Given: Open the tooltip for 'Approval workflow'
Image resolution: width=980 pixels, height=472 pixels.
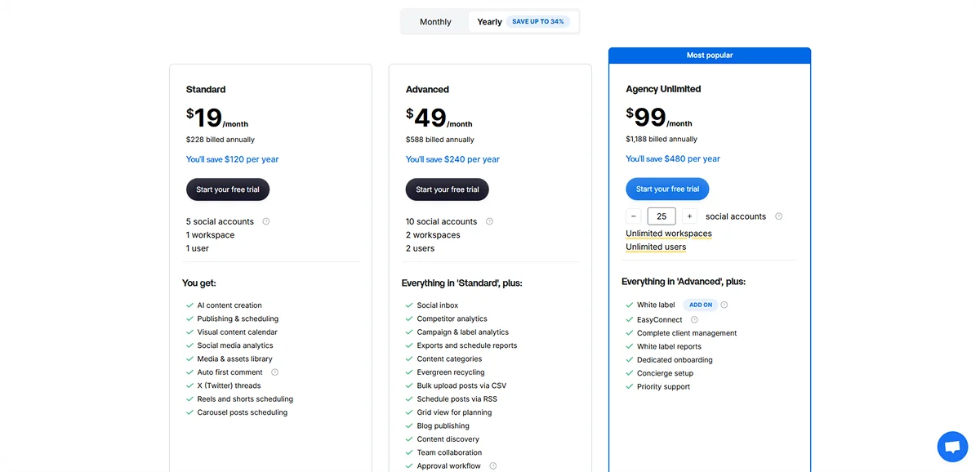Looking at the screenshot, I should point(493,465).
